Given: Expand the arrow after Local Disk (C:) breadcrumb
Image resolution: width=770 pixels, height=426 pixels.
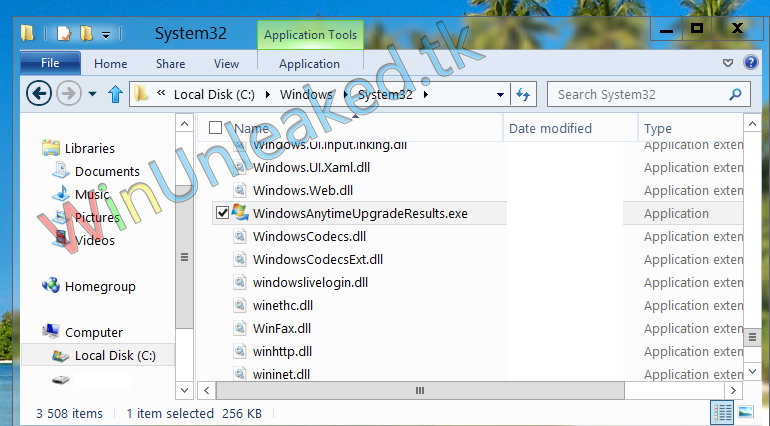Looking at the screenshot, I should coord(268,94).
